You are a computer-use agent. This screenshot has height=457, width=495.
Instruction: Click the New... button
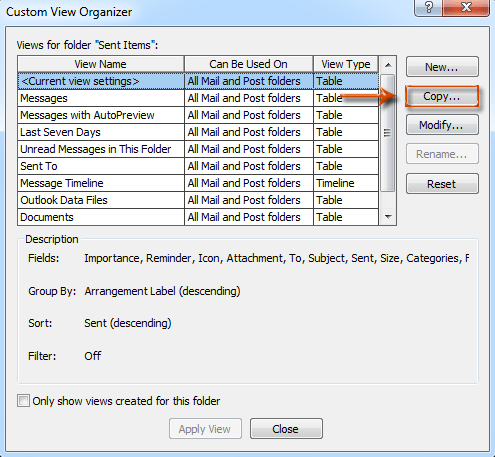click(x=442, y=67)
